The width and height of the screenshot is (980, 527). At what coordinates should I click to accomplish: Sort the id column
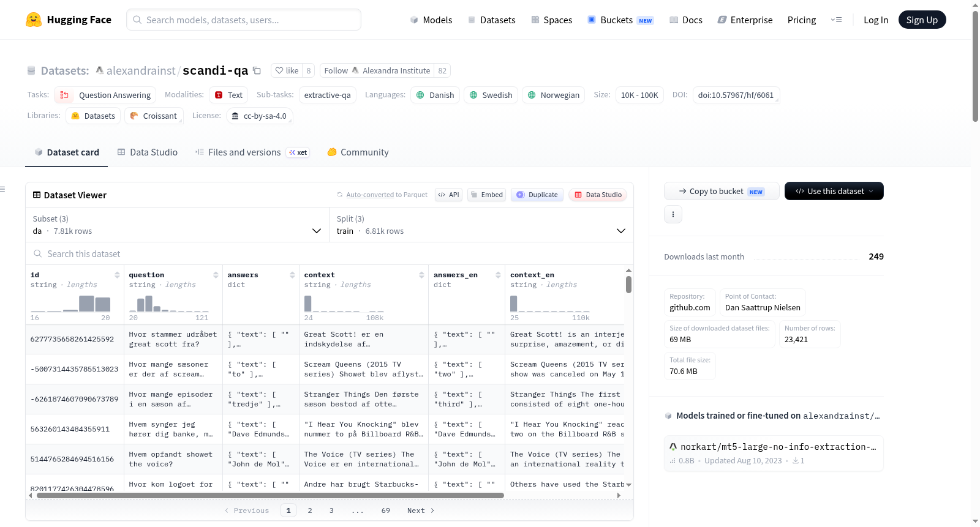click(x=117, y=275)
